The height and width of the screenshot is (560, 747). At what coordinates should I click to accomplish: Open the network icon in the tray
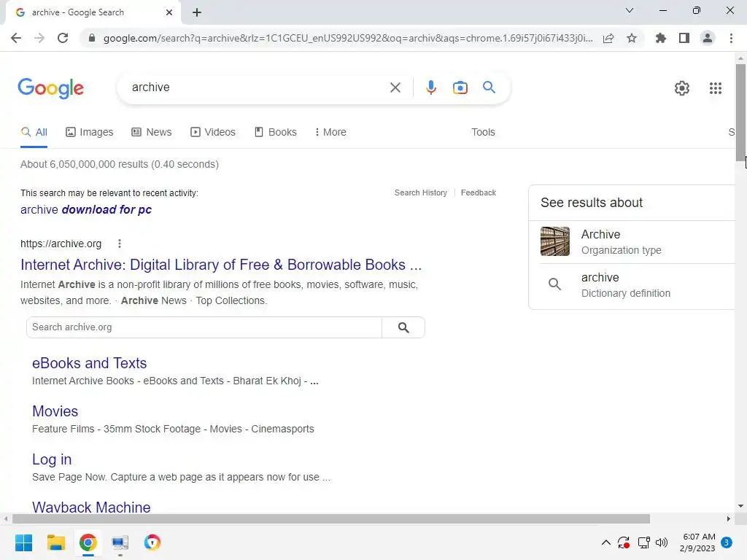[x=643, y=542]
